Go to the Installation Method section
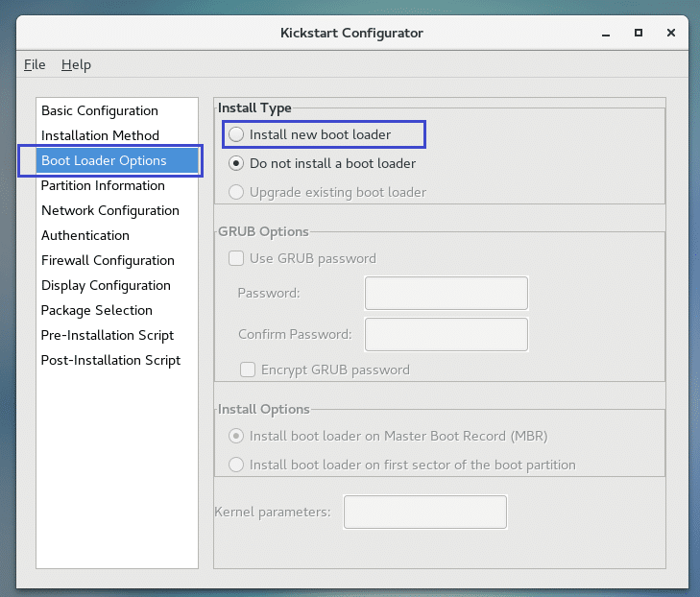The width and height of the screenshot is (700, 597). coord(101,135)
